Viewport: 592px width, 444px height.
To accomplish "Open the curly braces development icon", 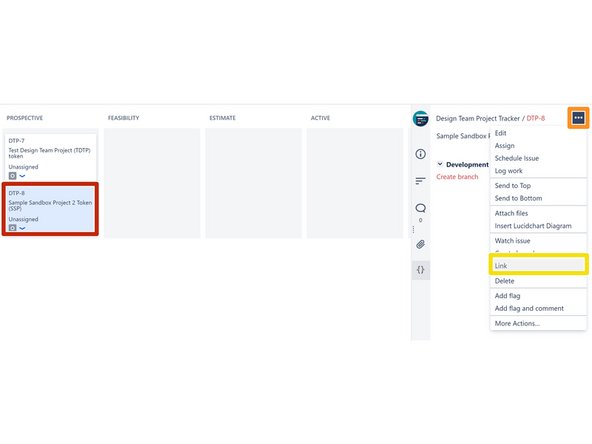I will (420, 270).
